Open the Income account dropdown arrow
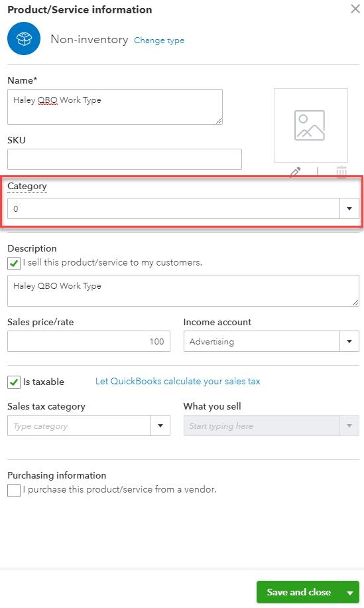Image resolution: width=364 pixels, height=608 pixels. [x=349, y=341]
